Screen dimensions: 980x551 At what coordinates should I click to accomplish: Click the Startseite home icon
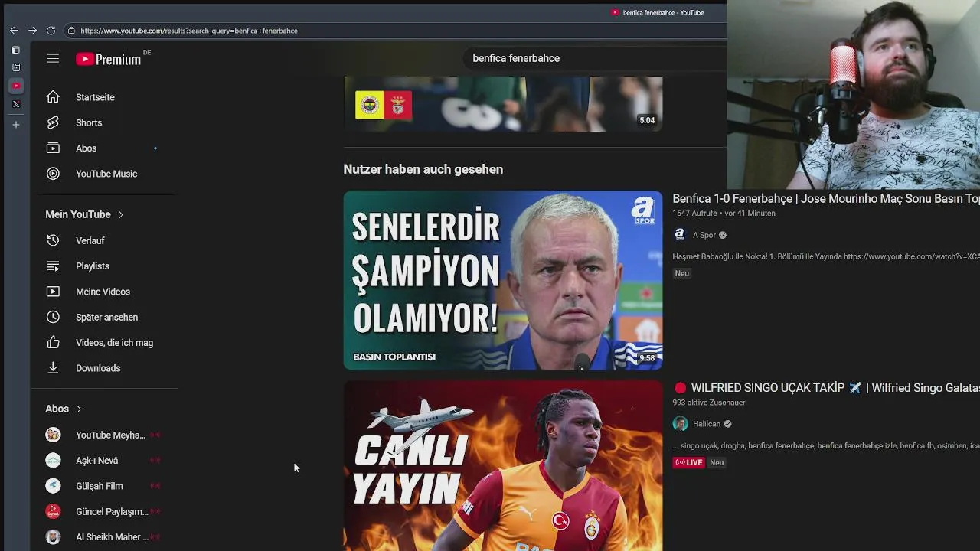[53, 97]
